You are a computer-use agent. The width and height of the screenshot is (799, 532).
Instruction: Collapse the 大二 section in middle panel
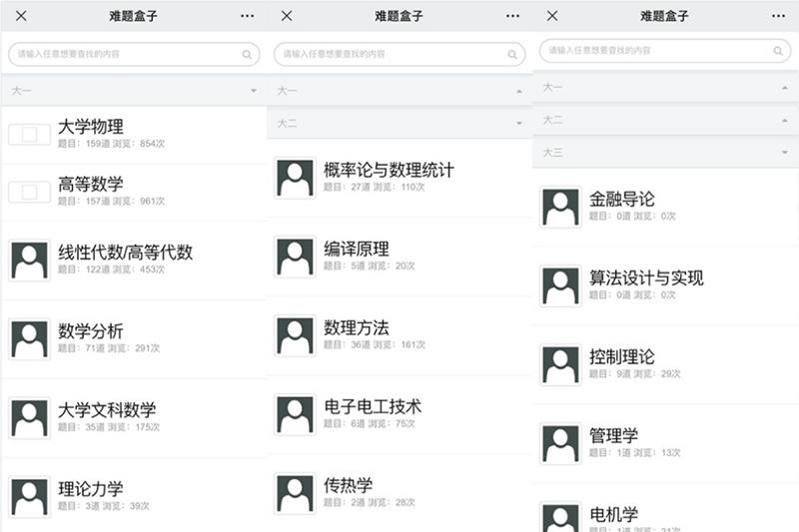tap(399, 123)
